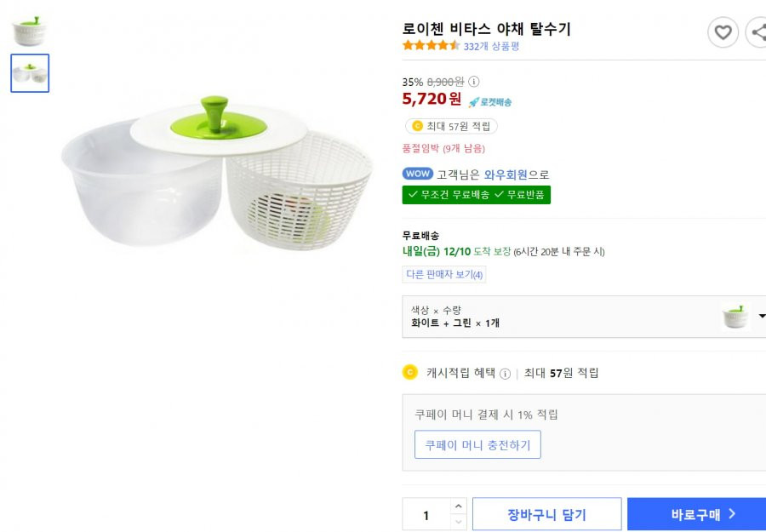View other sellers 다른 판매자 보기(4)
The width and height of the screenshot is (766, 532).
click(444, 275)
